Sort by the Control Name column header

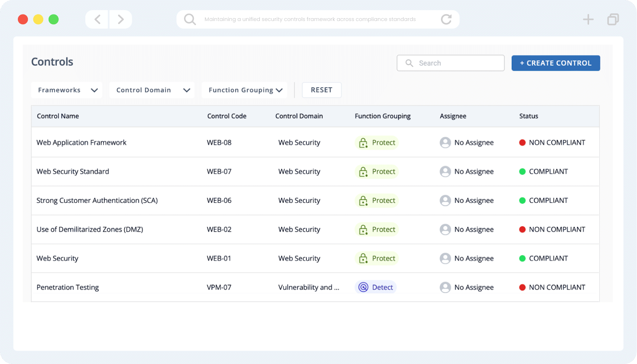click(x=58, y=116)
